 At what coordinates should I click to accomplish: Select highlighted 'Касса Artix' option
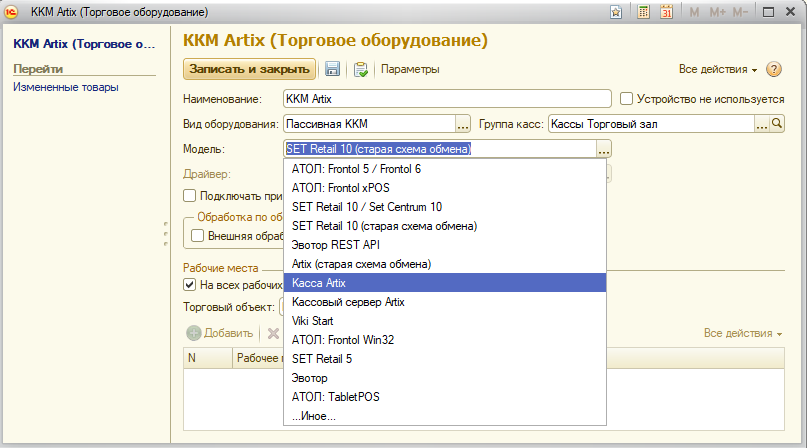(445, 283)
